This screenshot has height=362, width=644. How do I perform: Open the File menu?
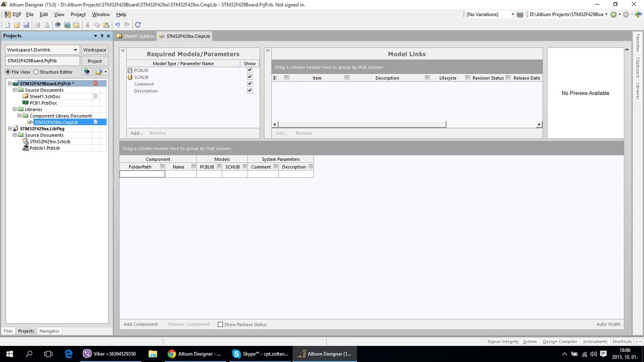tap(30, 15)
